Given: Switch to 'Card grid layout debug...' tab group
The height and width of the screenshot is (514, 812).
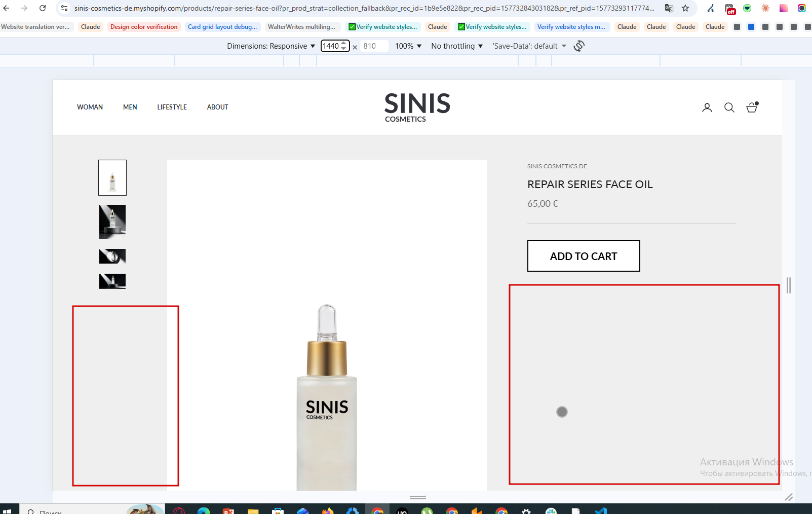Looking at the screenshot, I should click(222, 27).
